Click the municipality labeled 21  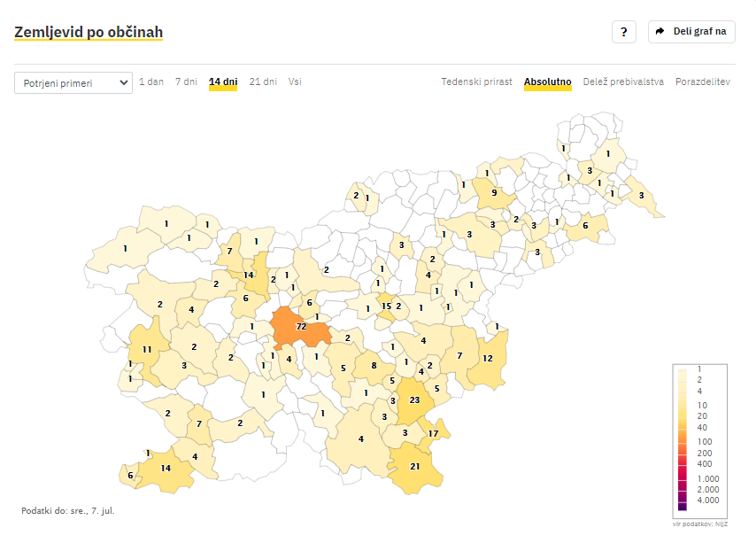click(x=414, y=467)
